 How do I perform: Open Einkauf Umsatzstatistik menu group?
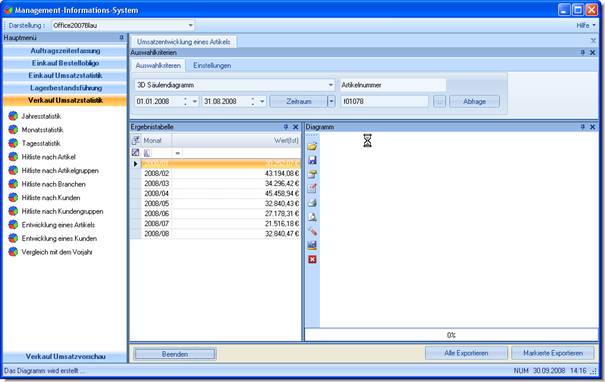coord(65,75)
